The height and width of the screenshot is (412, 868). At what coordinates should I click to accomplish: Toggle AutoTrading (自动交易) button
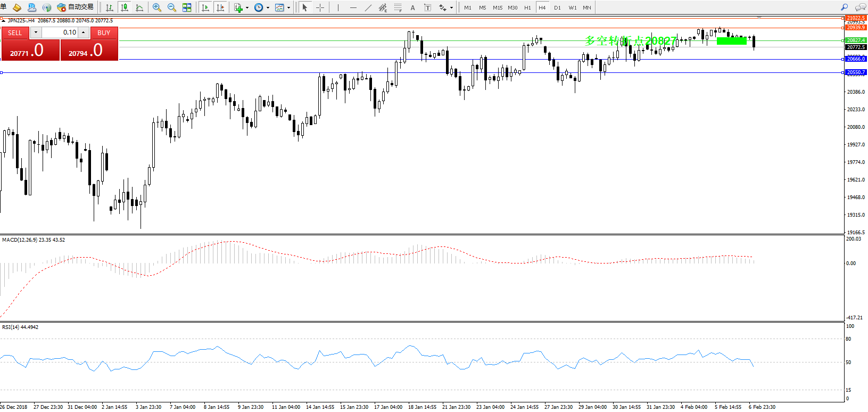click(x=75, y=7)
